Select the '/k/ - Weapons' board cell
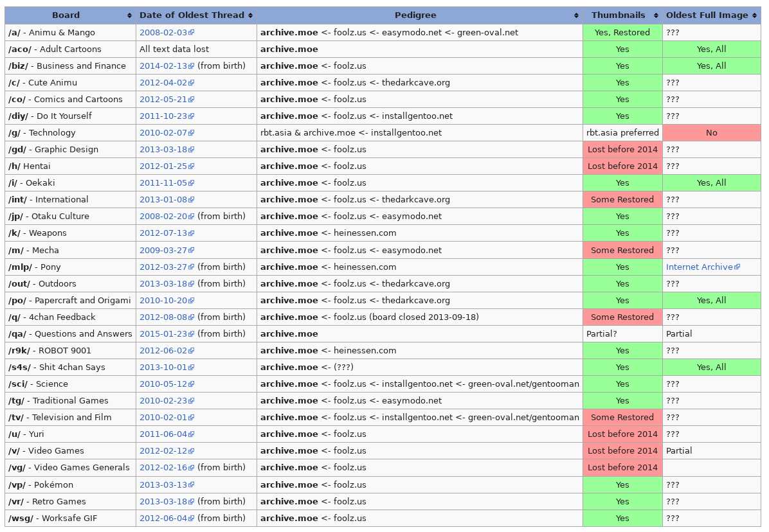 click(x=70, y=233)
